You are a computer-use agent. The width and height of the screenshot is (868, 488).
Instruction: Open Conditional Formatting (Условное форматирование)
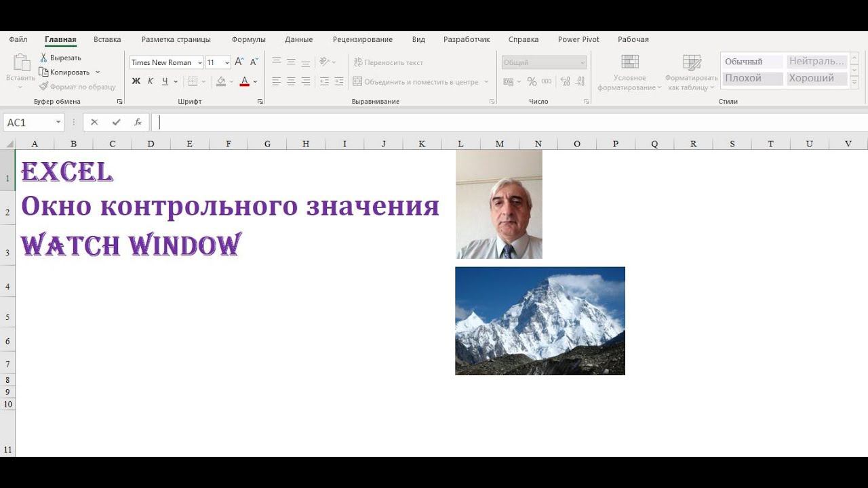[x=629, y=73]
